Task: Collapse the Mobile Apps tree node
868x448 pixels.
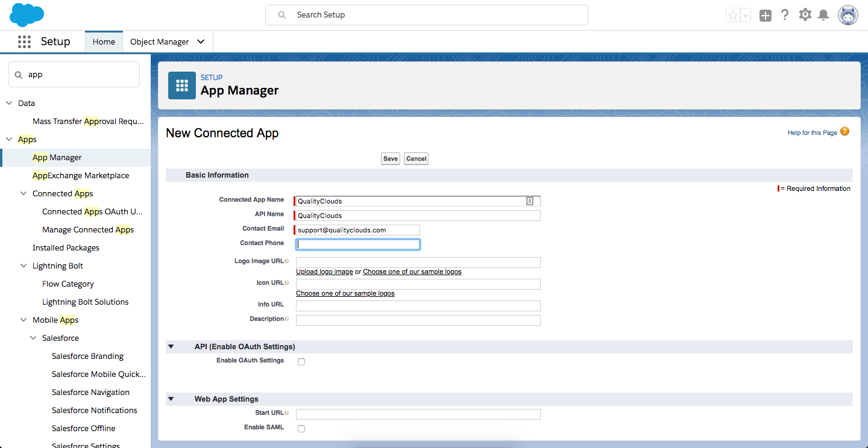Action: click(24, 320)
